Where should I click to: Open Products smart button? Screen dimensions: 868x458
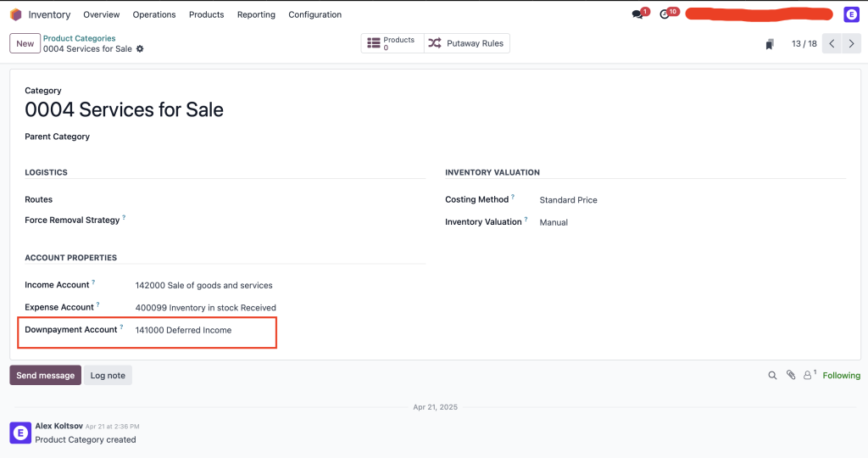coord(392,43)
